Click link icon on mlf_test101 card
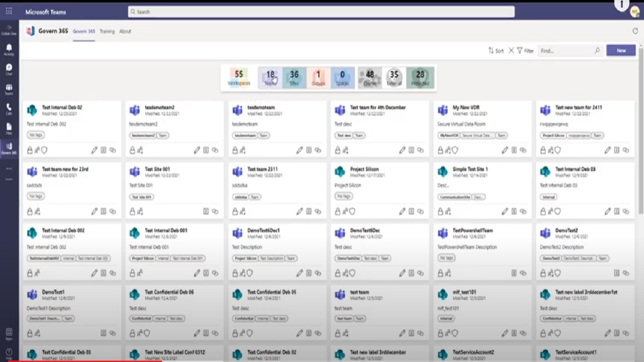This screenshot has height=362, width=644. 523,333
